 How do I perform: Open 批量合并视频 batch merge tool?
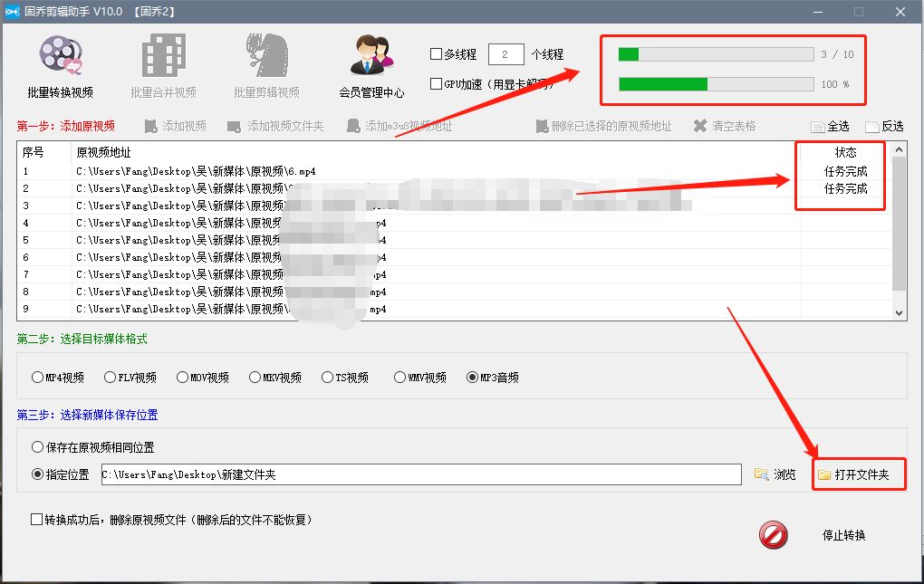pyautogui.click(x=163, y=66)
